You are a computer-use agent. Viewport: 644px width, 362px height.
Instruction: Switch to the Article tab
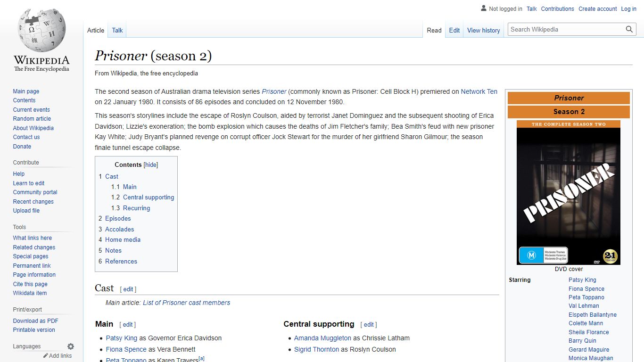[96, 30]
